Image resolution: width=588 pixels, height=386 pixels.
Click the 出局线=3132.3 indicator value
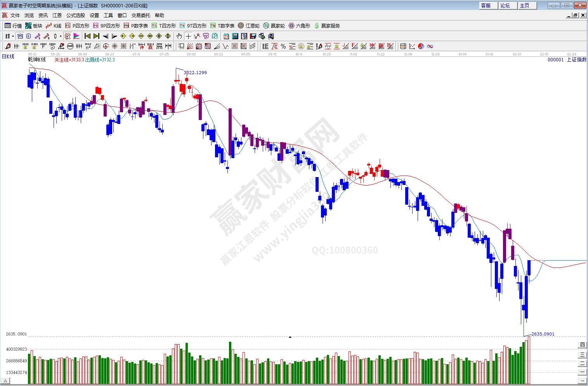click(100, 60)
